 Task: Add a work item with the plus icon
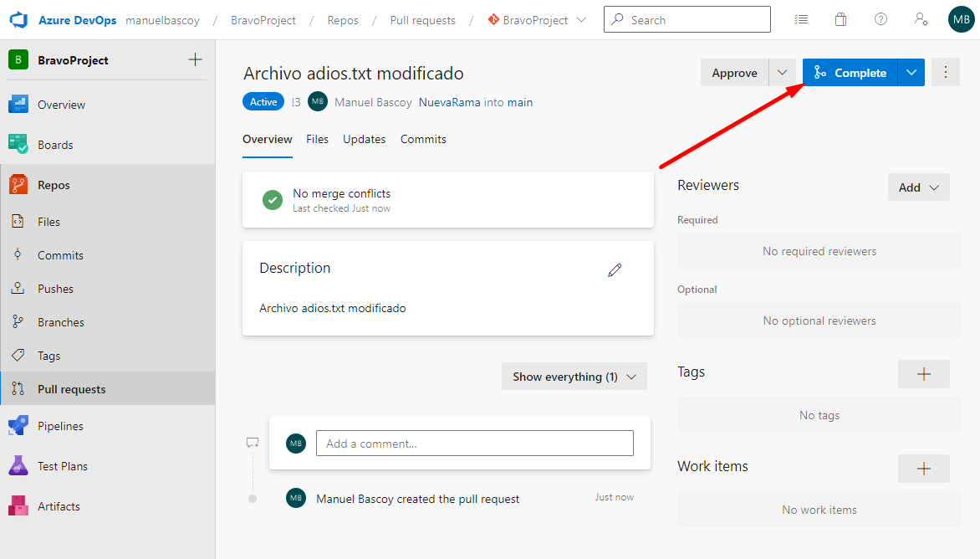(x=923, y=469)
